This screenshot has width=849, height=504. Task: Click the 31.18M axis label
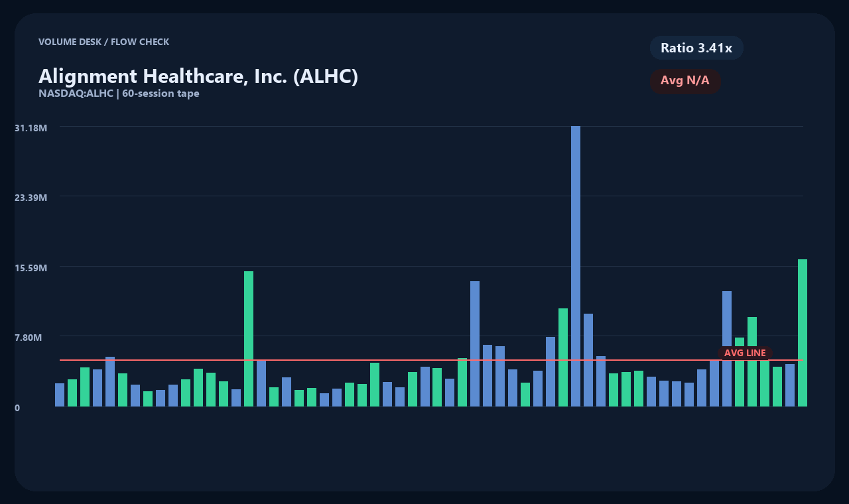31,127
